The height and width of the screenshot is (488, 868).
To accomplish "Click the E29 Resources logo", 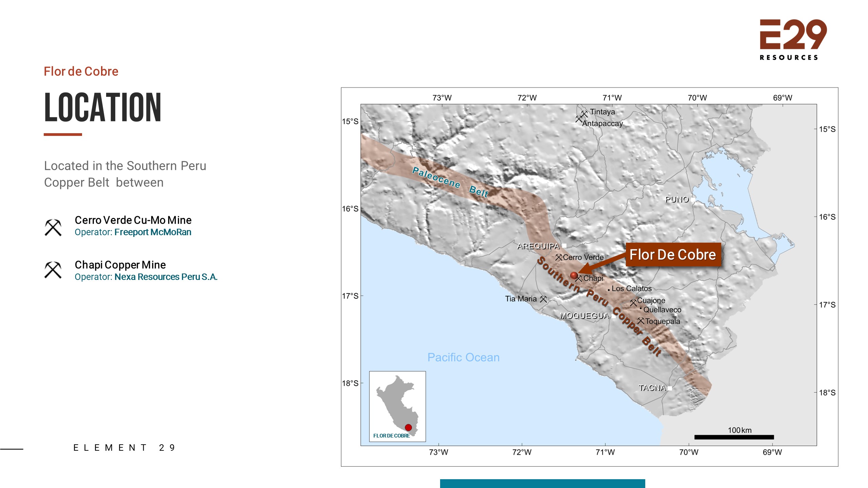I will pos(793,40).
